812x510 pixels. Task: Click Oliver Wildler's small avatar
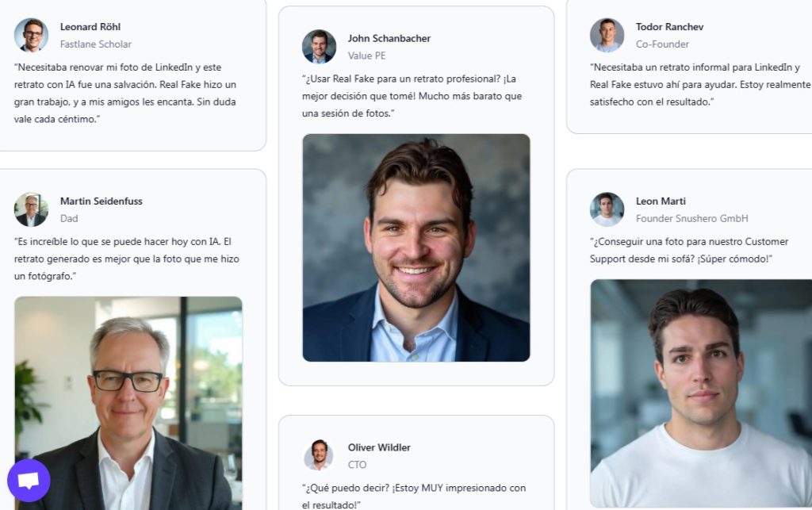pyautogui.click(x=319, y=455)
